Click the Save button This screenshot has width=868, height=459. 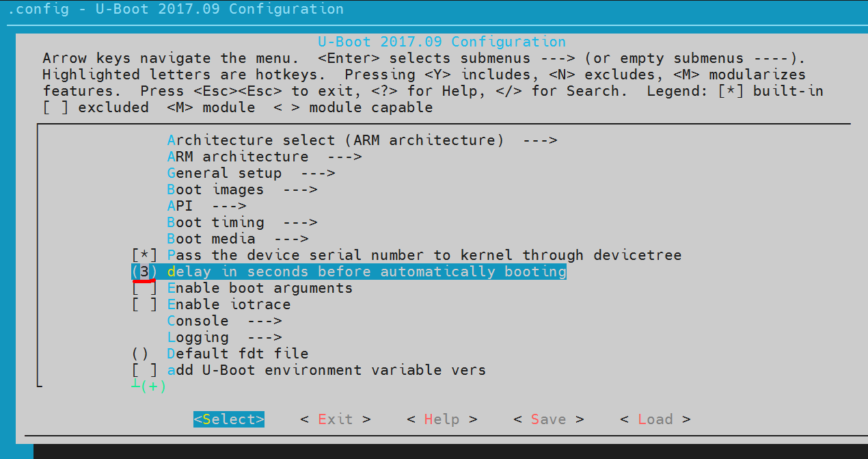(x=547, y=419)
